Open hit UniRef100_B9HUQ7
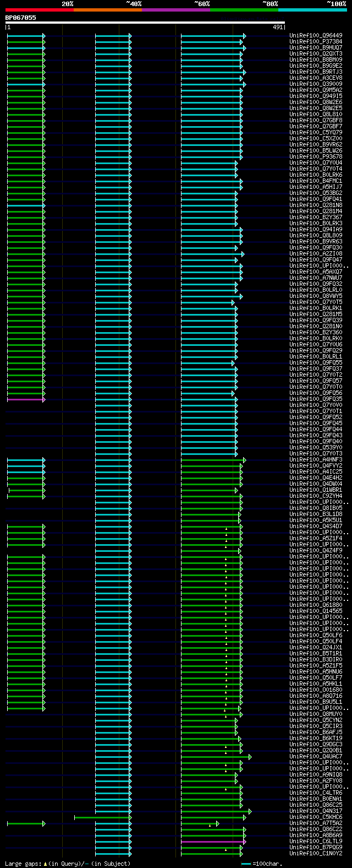The height and width of the screenshot is (868, 352). pyautogui.click(x=316, y=47)
